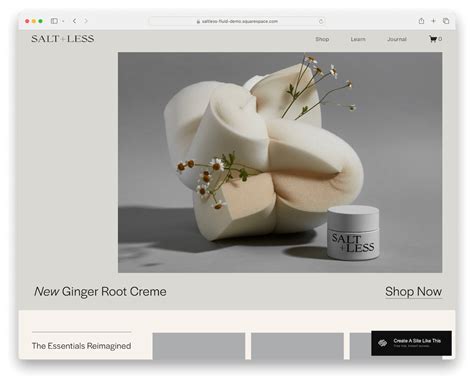Viewport: 474px width, 384px height.
Task: Toggle the Safari sidebar icon
Action: click(x=54, y=21)
